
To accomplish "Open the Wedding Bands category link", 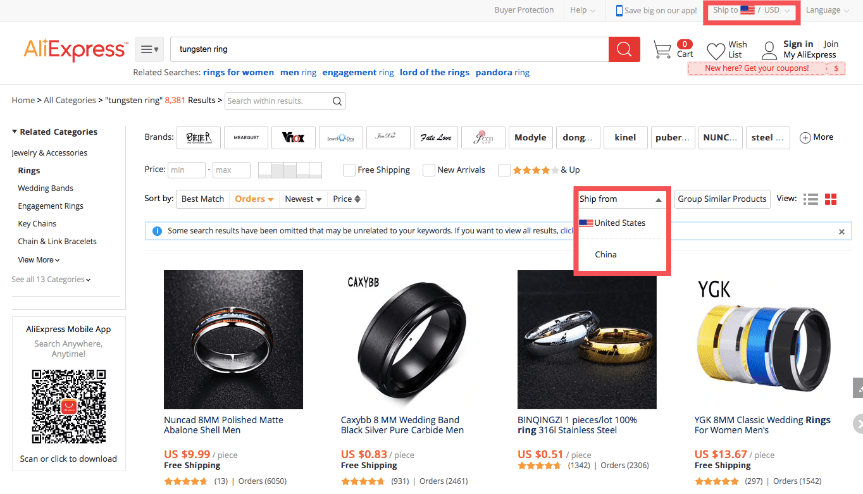I will pyautogui.click(x=46, y=188).
